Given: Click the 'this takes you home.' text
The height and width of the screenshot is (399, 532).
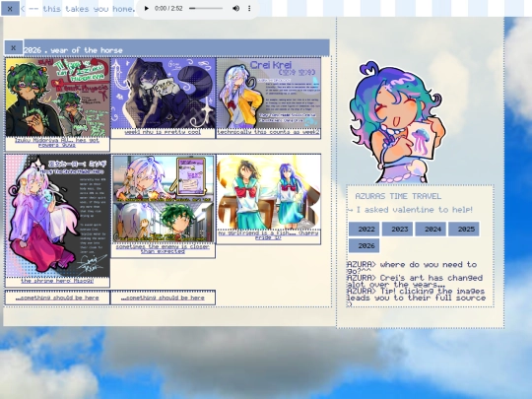Looking at the screenshot, I should point(90,9).
